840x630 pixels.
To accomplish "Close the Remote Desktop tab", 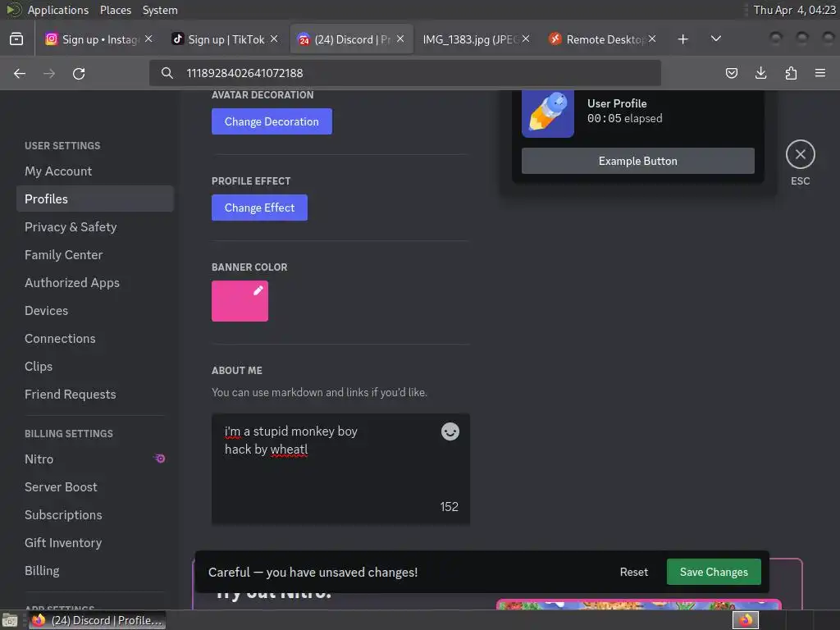I will click(652, 39).
